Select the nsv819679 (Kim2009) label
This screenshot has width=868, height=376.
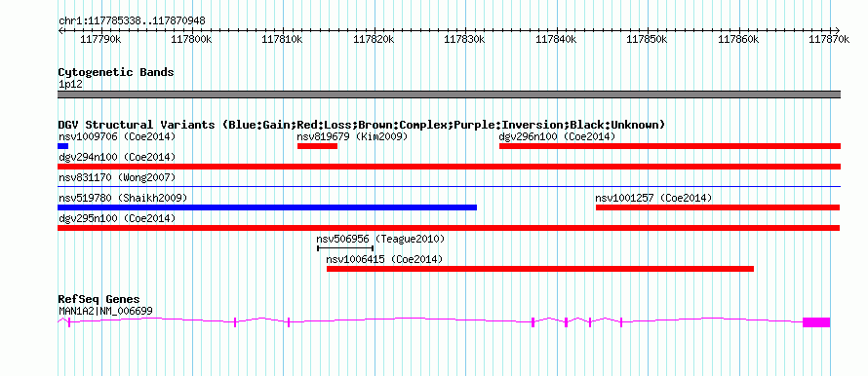pos(352,136)
